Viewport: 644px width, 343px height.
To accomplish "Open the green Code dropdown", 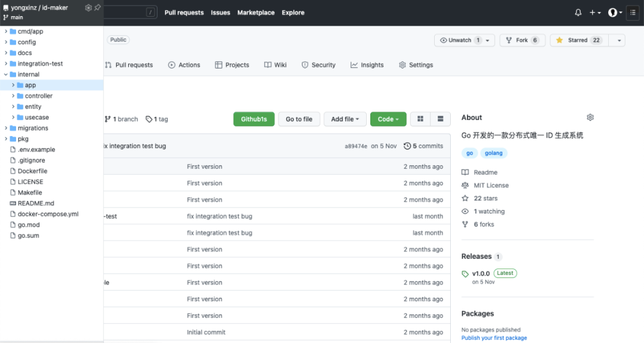I will (388, 119).
